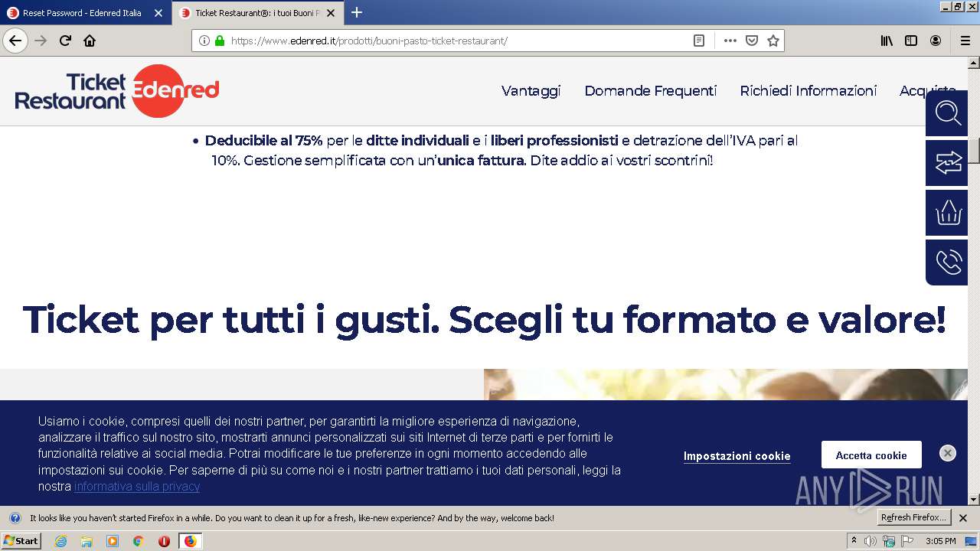980x551 pixels.
Task: Click the 'Deducibile al 75%' text
Action: pyautogui.click(x=263, y=141)
